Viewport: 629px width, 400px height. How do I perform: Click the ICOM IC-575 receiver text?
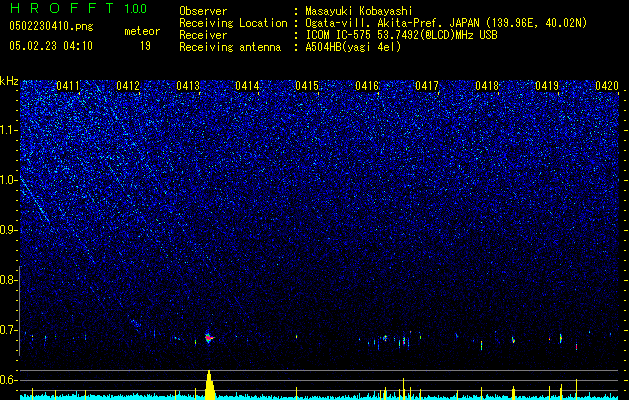[x=401, y=35]
